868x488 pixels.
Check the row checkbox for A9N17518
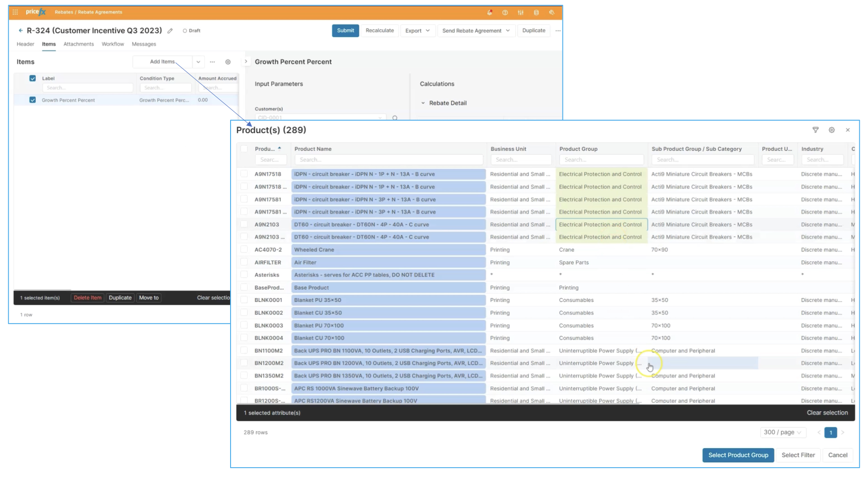tap(244, 174)
